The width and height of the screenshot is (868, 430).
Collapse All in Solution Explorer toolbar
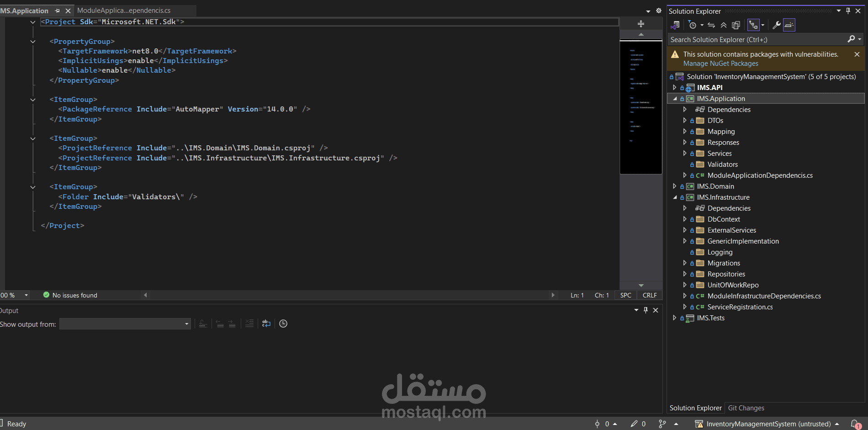click(724, 25)
